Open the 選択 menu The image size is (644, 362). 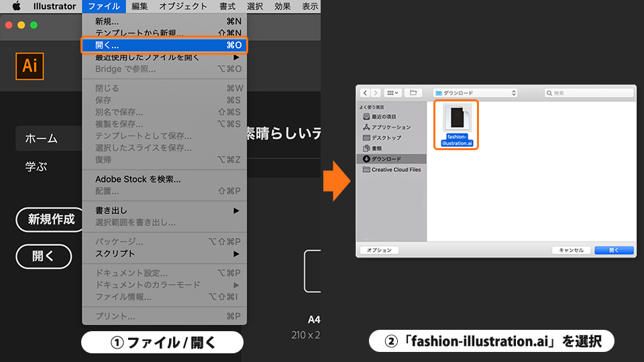tap(255, 6)
